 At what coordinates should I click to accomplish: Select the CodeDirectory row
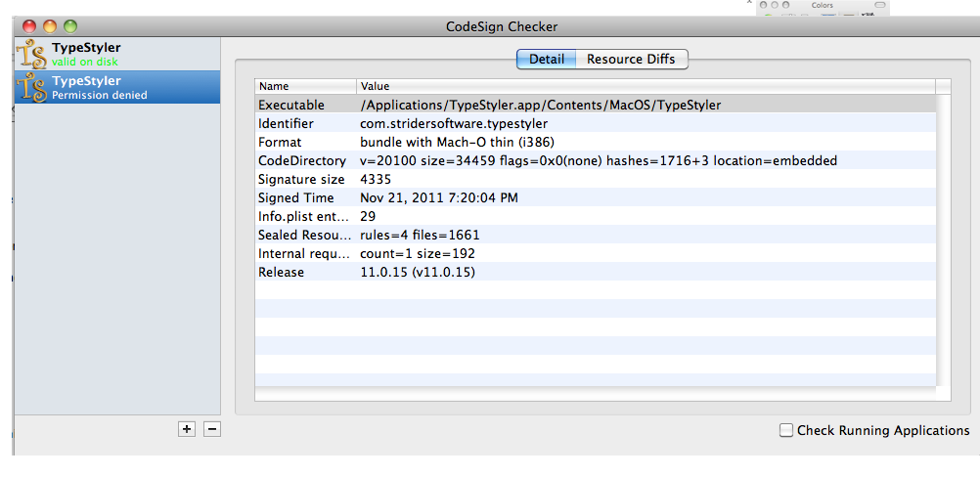[x=595, y=161]
